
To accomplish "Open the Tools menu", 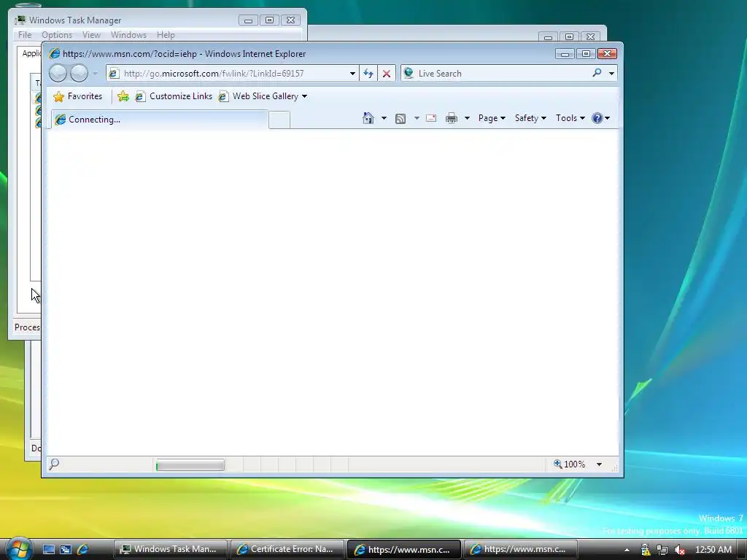I will [570, 118].
